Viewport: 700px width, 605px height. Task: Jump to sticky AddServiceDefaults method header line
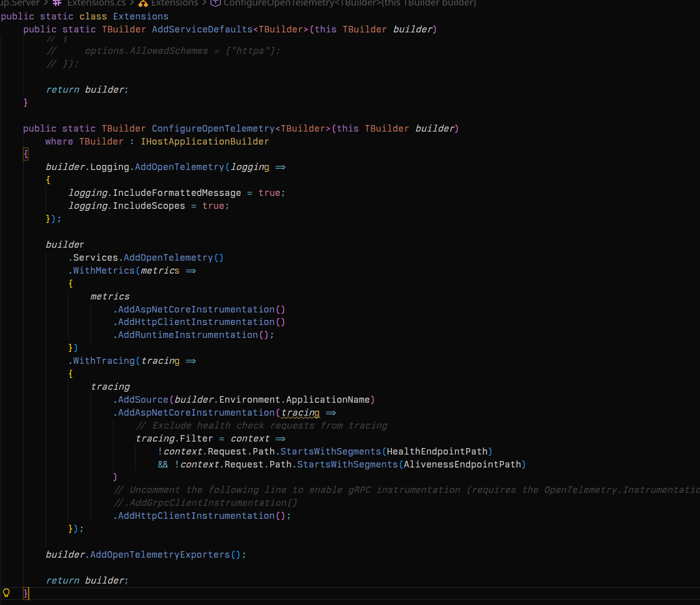click(230, 29)
